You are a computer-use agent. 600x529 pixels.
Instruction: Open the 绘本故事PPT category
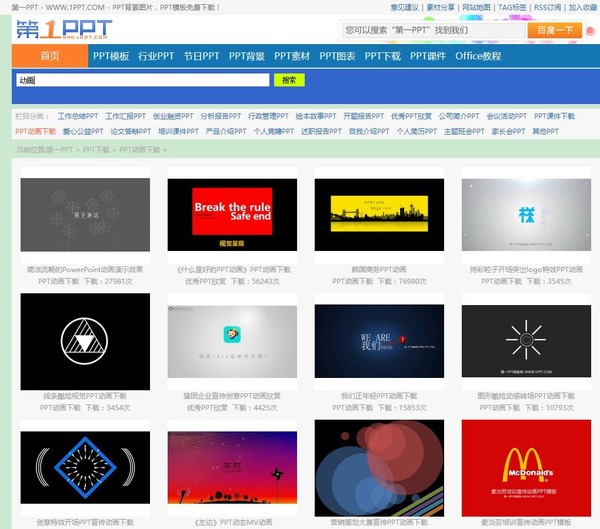pos(316,116)
